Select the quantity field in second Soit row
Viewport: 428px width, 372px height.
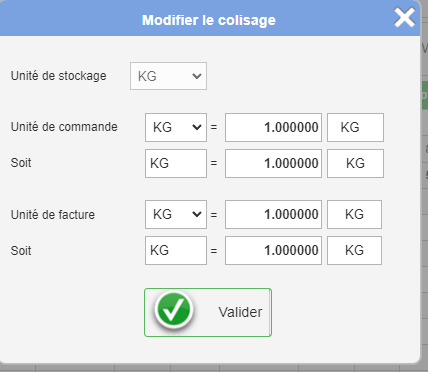pos(273,251)
